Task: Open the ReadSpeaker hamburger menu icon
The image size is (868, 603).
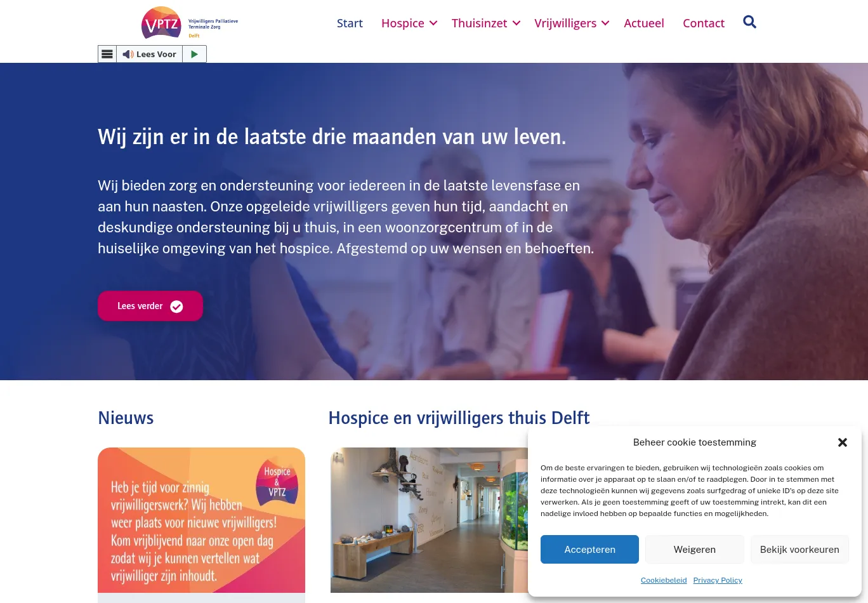Action: click(x=107, y=54)
